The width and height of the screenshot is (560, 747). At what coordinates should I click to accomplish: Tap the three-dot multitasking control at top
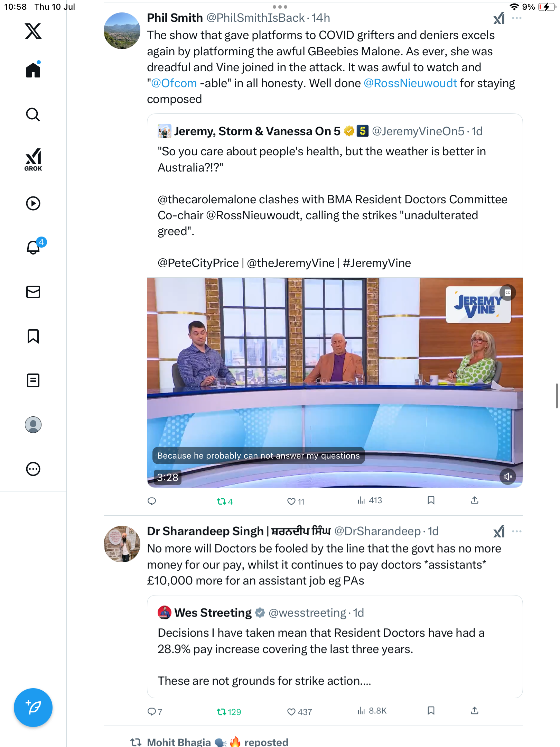(280, 7)
